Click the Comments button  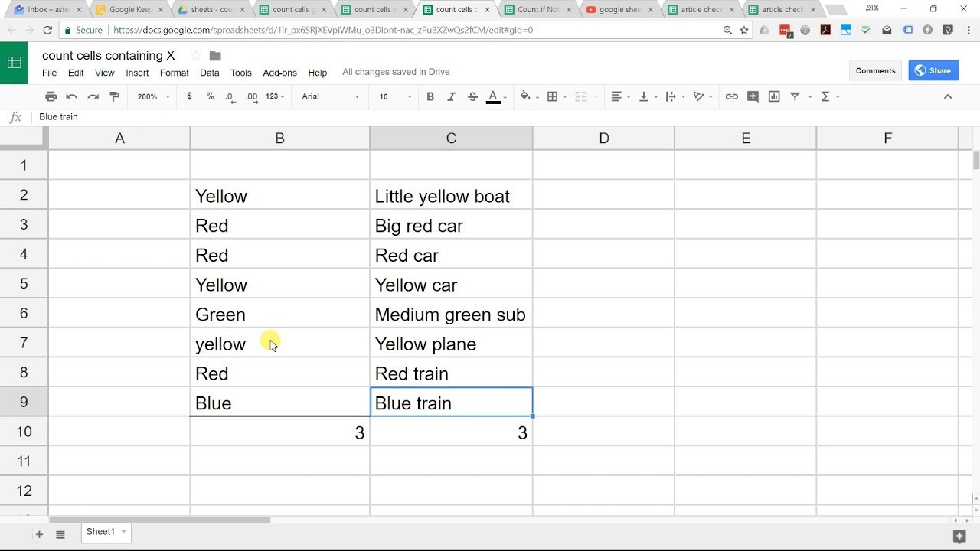pos(875,70)
